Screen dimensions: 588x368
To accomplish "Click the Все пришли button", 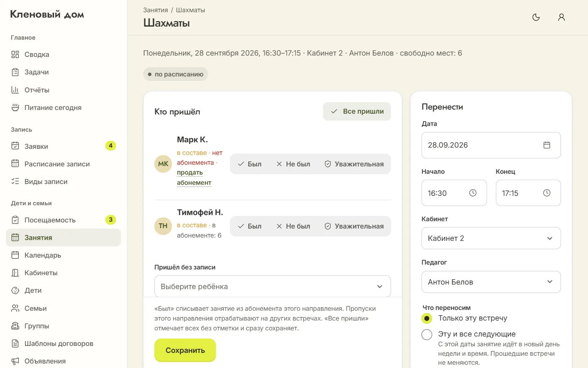I will tap(357, 111).
